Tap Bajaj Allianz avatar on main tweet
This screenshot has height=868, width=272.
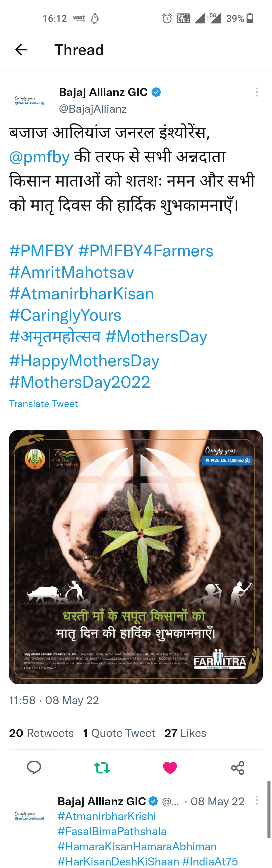[29, 100]
